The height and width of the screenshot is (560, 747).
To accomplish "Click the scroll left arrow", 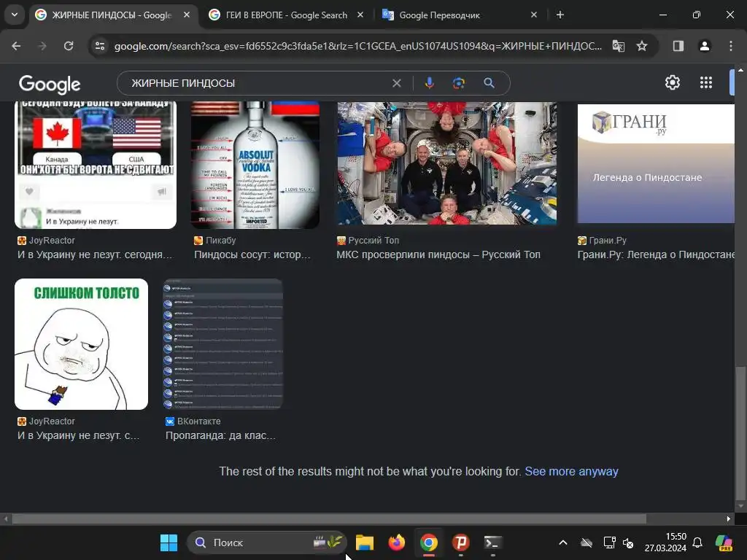I will pos(6,518).
